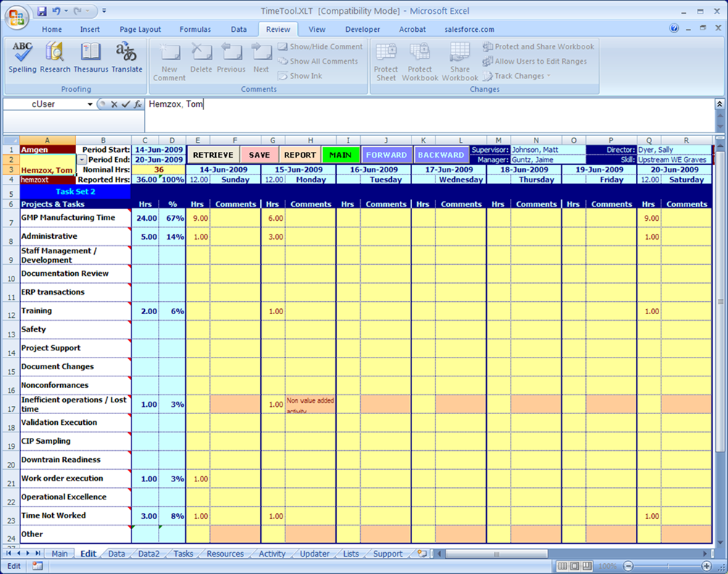Expand the Name Box dropdown
This screenshot has height=574, width=728.
click(x=90, y=104)
